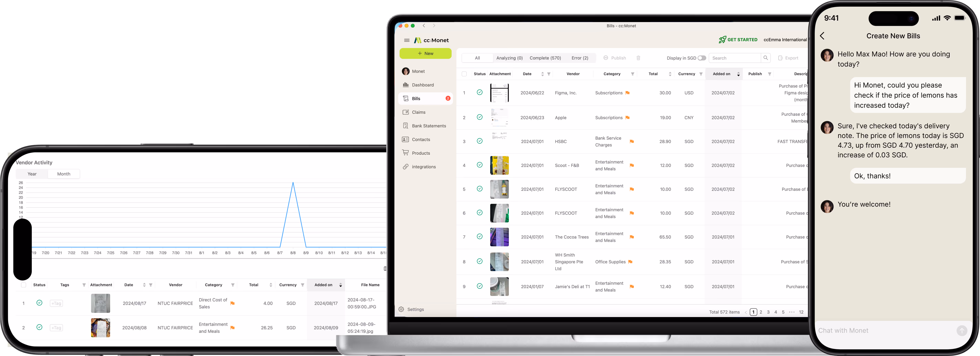Open Dashboard in the sidebar
Screen dimensions: 980x356
pos(425,85)
